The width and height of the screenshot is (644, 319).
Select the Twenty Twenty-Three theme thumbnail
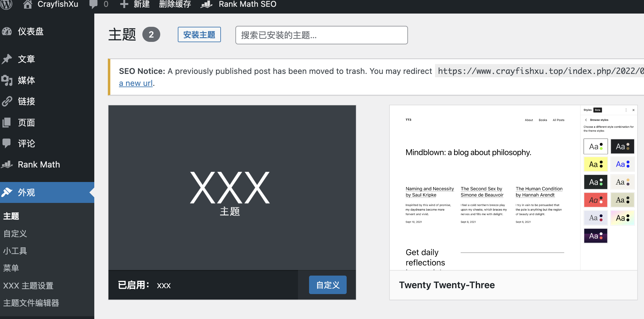click(x=513, y=188)
